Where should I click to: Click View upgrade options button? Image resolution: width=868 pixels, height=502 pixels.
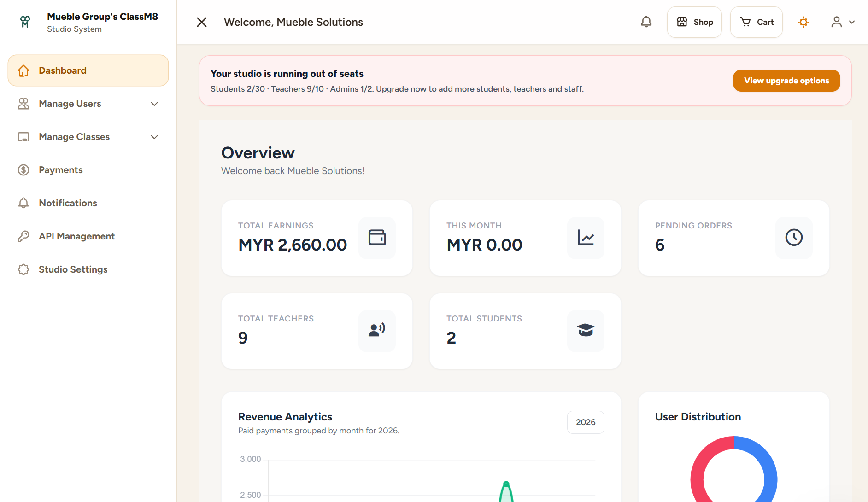point(786,81)
